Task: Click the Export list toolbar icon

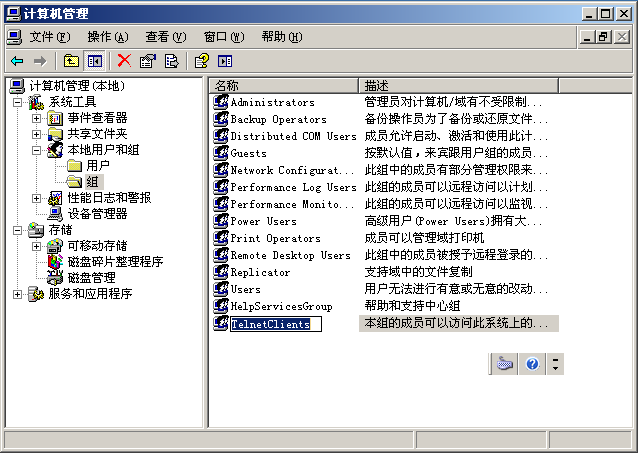Action: click(171, 61)
